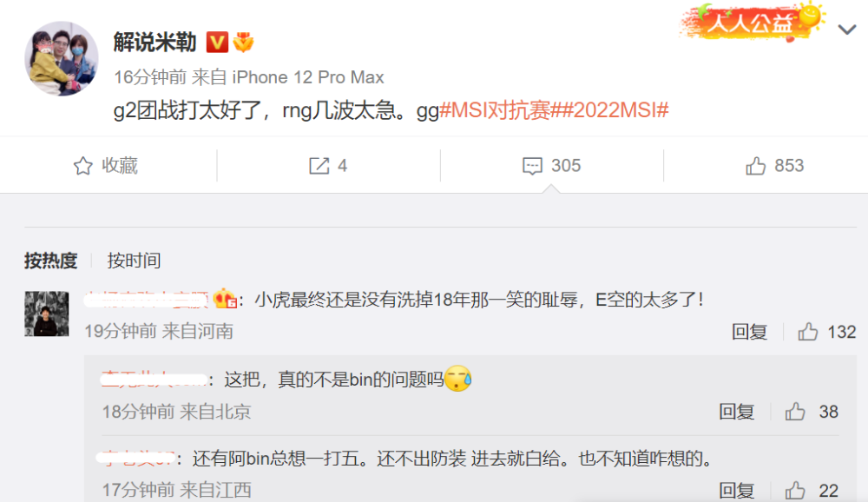Sort comments by 按时间
The height and width of the screenshot is (502, 868).
click(134, 261)
